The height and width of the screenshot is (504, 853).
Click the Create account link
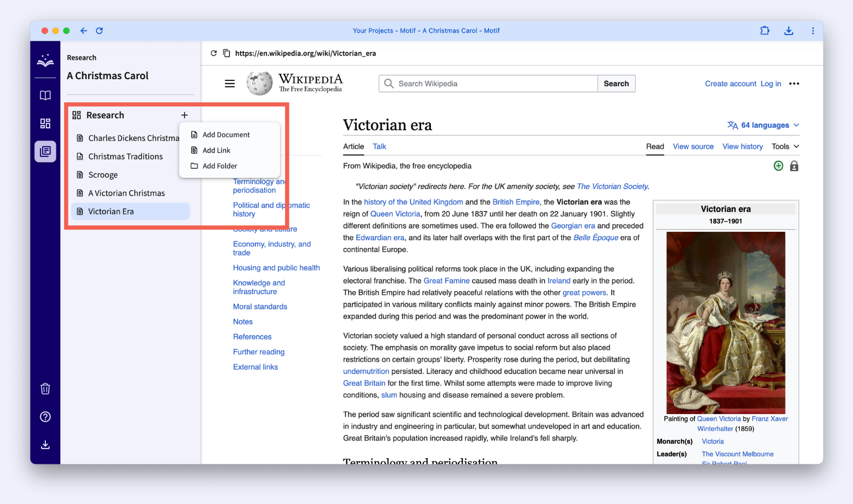(731, 84)
